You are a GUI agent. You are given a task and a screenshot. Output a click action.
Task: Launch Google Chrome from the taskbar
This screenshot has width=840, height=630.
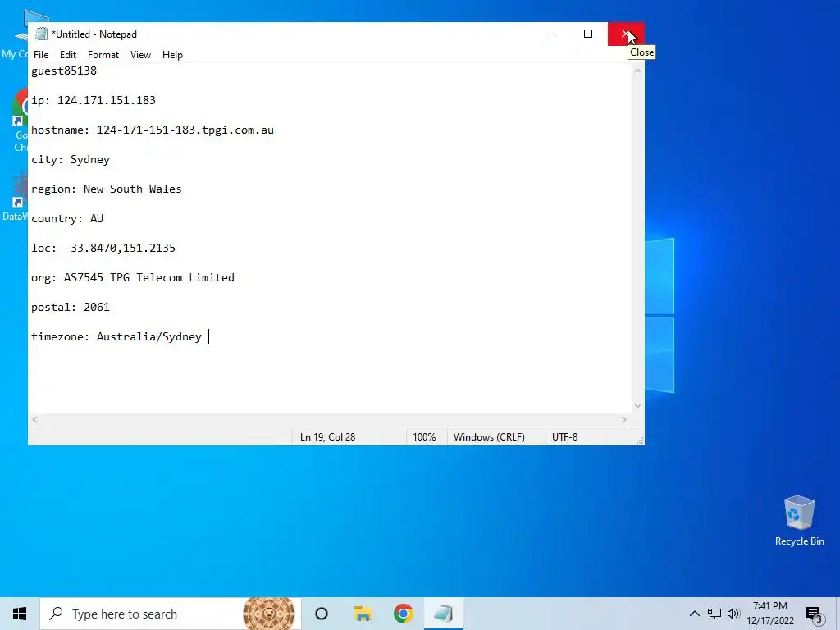click(404, 614)
